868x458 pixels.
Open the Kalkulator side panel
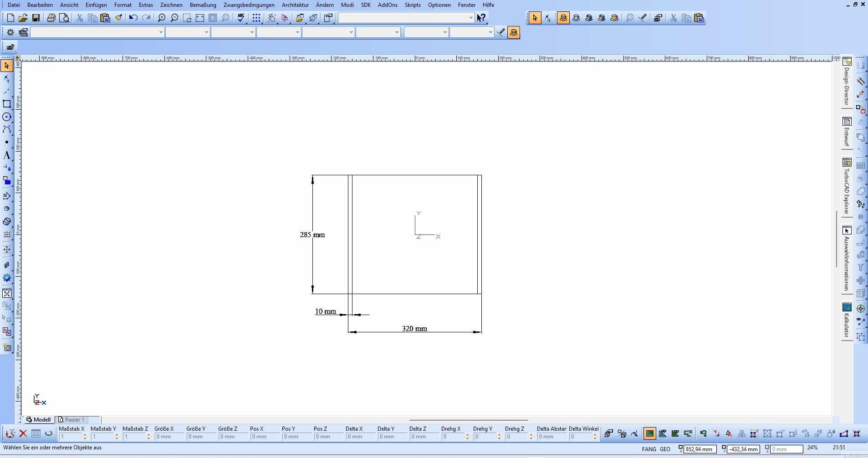[847, 321]
